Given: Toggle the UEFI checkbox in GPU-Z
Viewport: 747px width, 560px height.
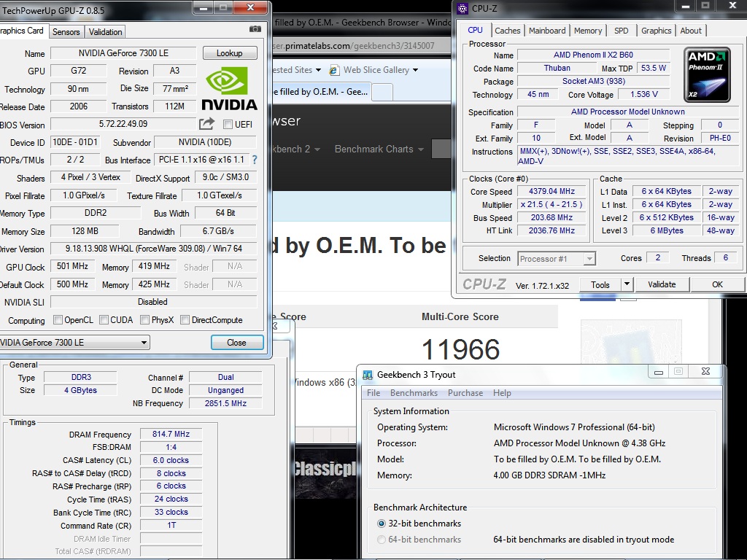Looking at the screenshot, I should click(x=228, y=124).
